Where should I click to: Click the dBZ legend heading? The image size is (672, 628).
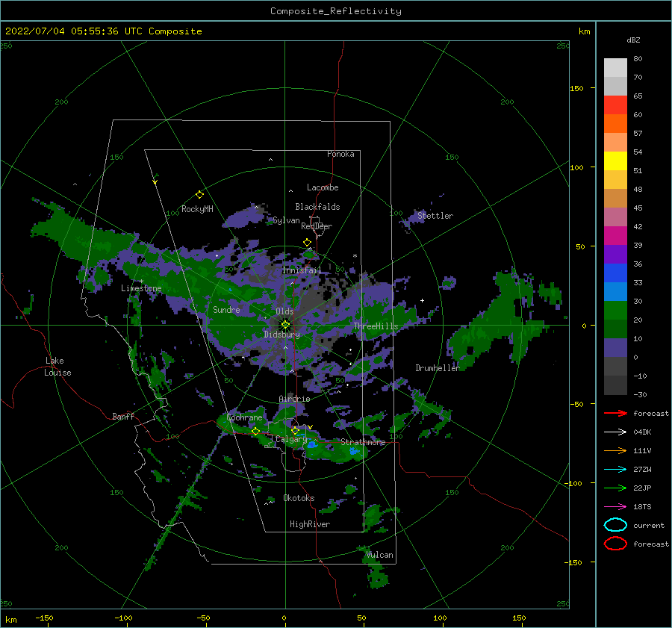point(633,40)
